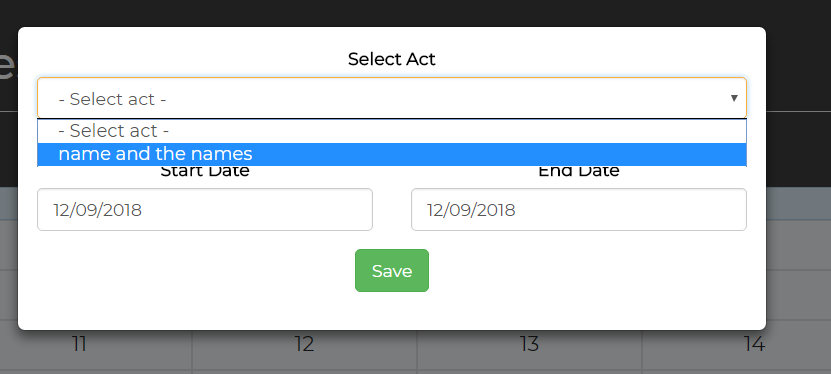The image size is (831, 374).
Task: Click the Start Date input field
Action: point(205,210)
